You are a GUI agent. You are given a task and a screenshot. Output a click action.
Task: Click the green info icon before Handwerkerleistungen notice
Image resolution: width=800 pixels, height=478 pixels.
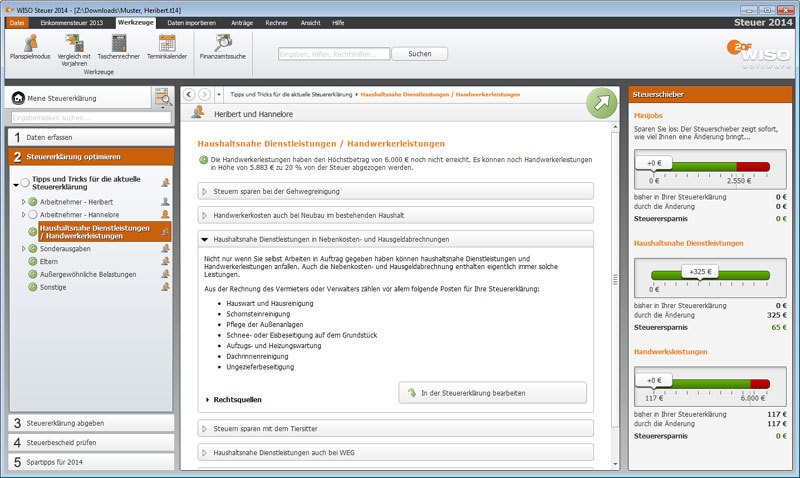coord(203,160)
